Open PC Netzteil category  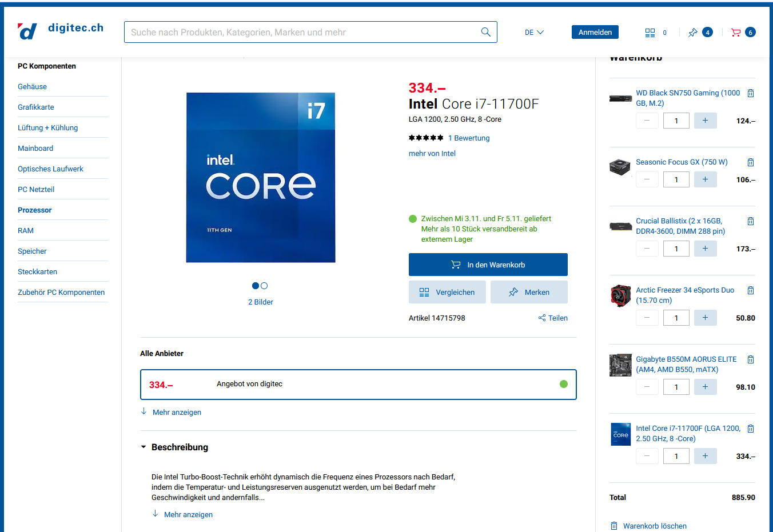(36, 190)
